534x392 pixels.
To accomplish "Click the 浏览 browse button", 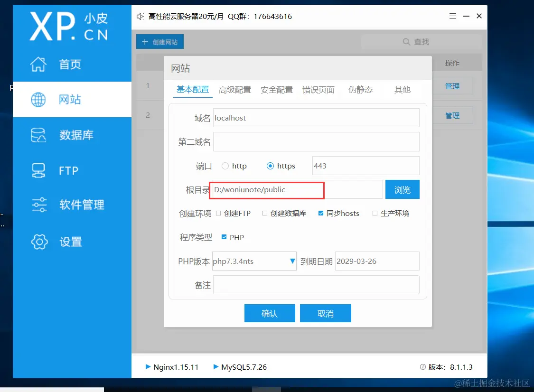I will 402,189.
